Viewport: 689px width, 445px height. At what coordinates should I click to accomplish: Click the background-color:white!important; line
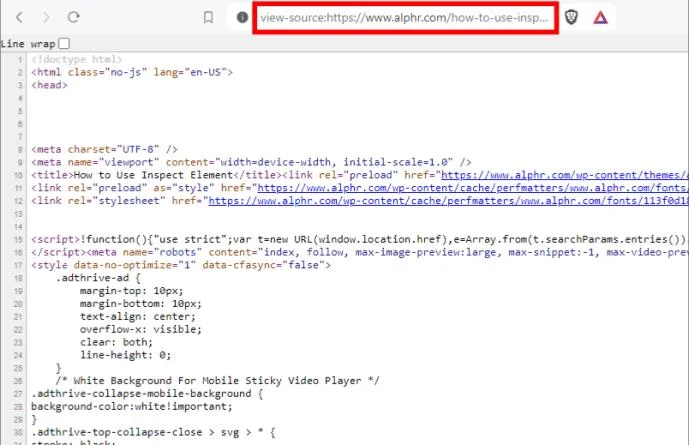[x=131, y=406]
